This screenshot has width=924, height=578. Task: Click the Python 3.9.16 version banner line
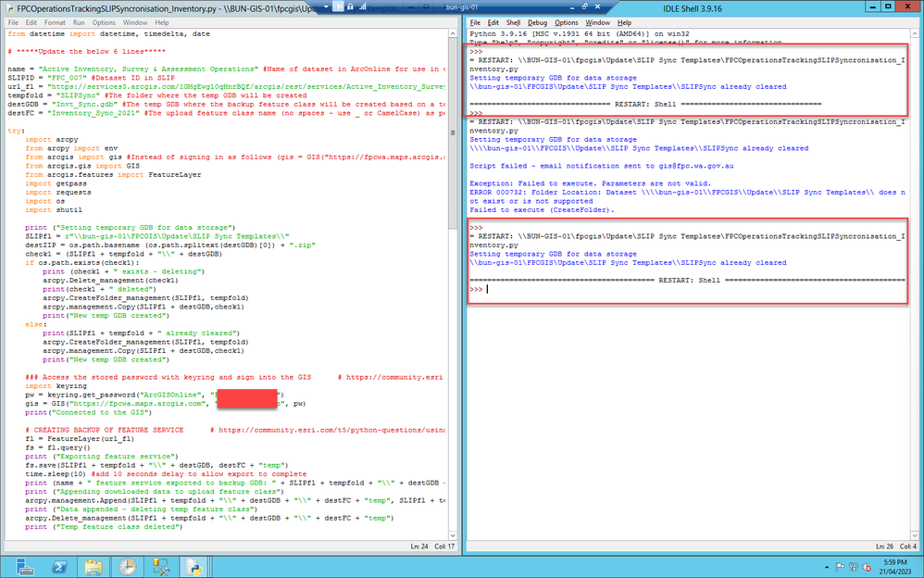(580, 34)
